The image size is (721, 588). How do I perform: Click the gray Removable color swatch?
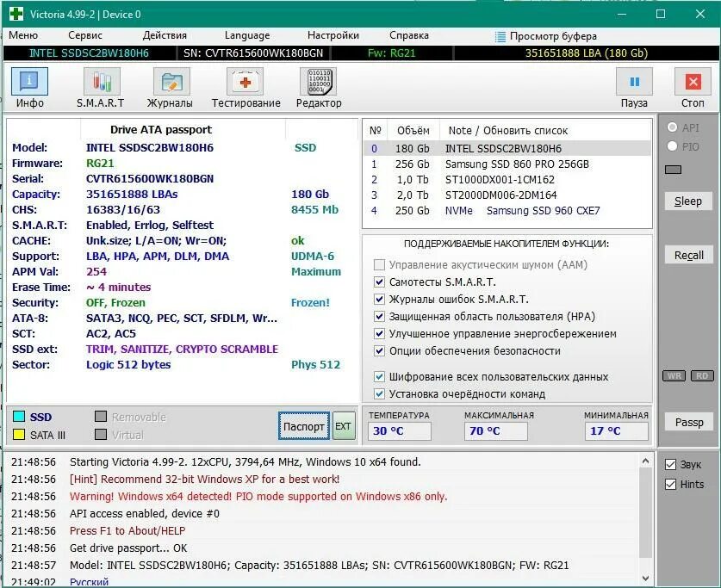[101, 416]
